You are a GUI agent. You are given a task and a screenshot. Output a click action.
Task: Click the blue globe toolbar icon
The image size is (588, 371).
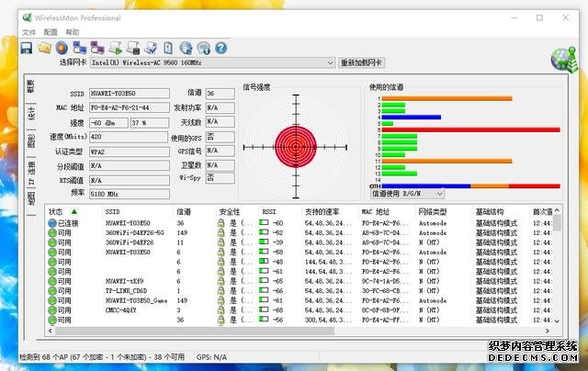(186, 48)
